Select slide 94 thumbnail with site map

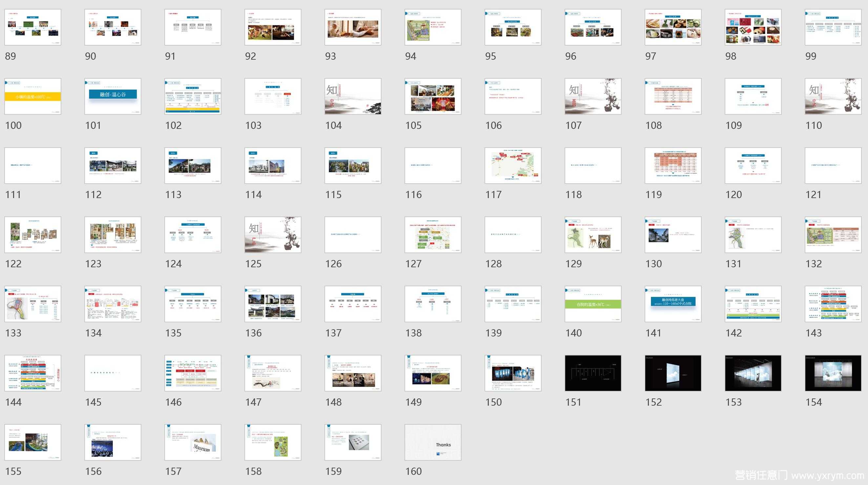point(433,27)
